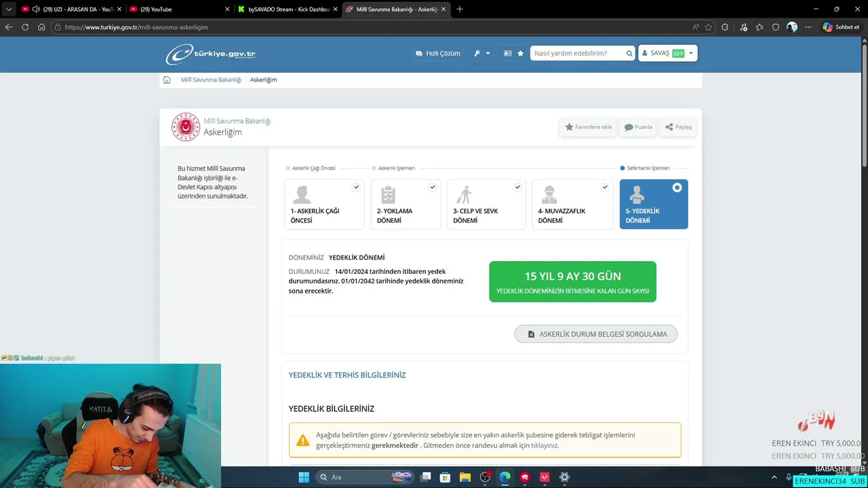Open Settings gear from taskbar
The image size is (868, 488).
[564, 477]
